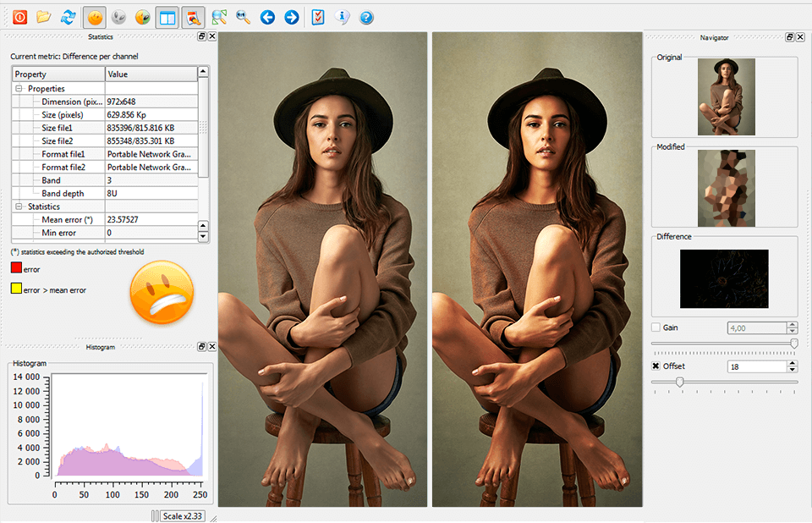
Task: Go to previous image with left arrow
Action: pos(267,17)
